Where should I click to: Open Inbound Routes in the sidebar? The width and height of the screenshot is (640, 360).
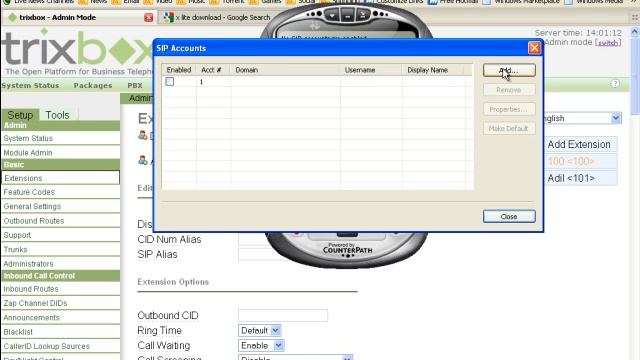click(x=60, y=289)
